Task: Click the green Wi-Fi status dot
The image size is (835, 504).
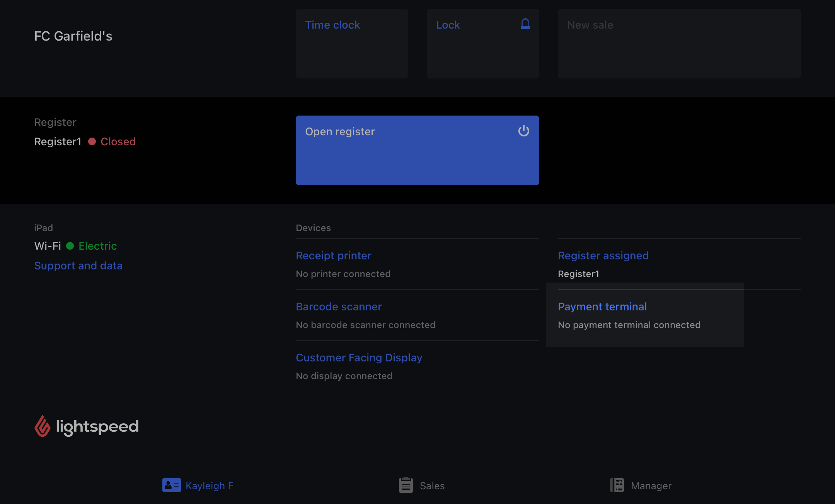Action: click(70, 246)
